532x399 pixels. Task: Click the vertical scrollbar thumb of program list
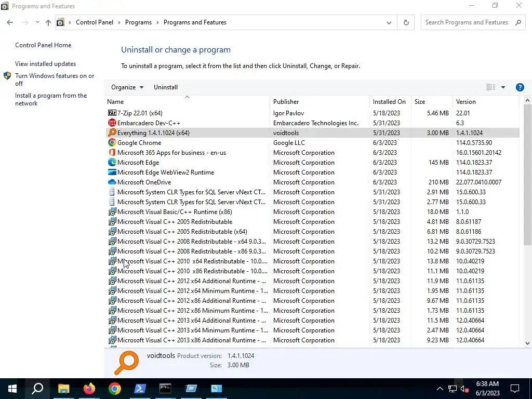pos(527,175)
